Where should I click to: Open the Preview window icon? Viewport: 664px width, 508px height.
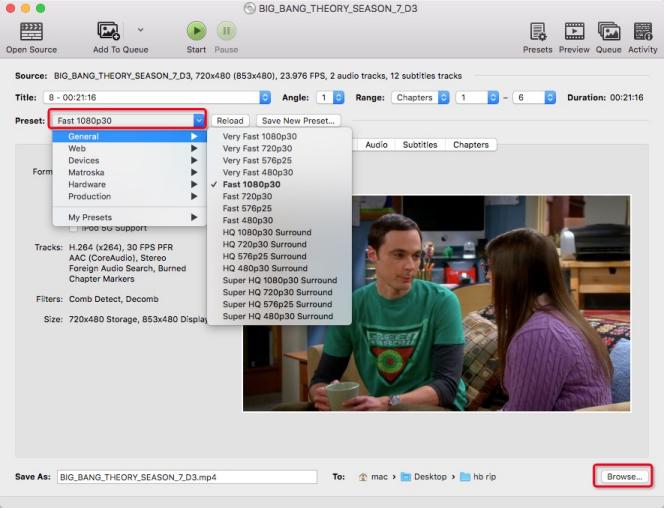574,32
